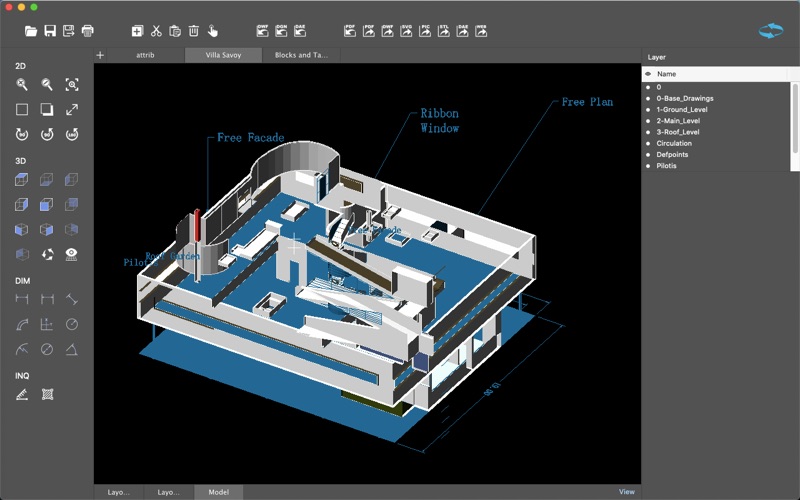Add a new tab with plus button

pyautogui.click(x=100, y=55)
